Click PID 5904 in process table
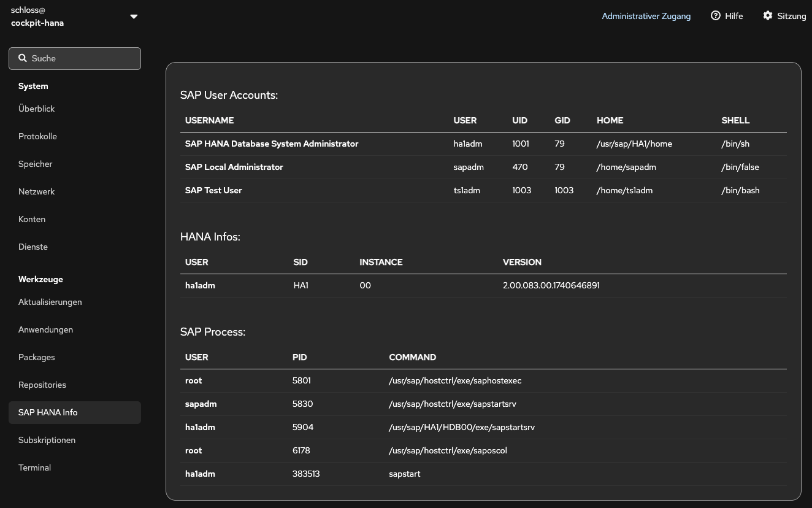The height and width of the screenshot is (508, 812). (303, 427)
